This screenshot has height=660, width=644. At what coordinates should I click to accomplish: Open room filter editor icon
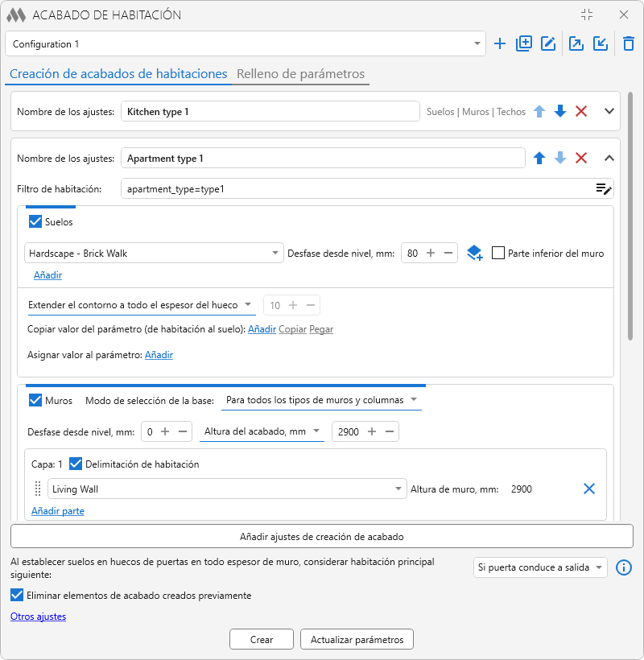pos(604,189)
